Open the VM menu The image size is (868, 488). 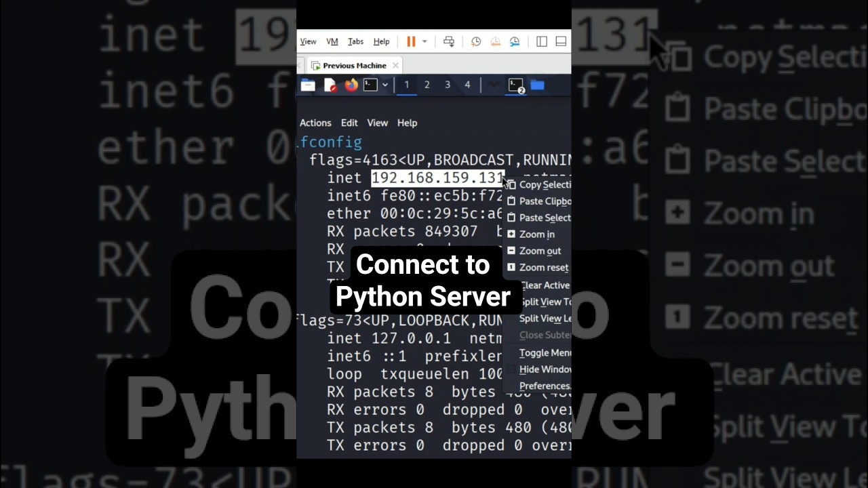click(332, 41)
